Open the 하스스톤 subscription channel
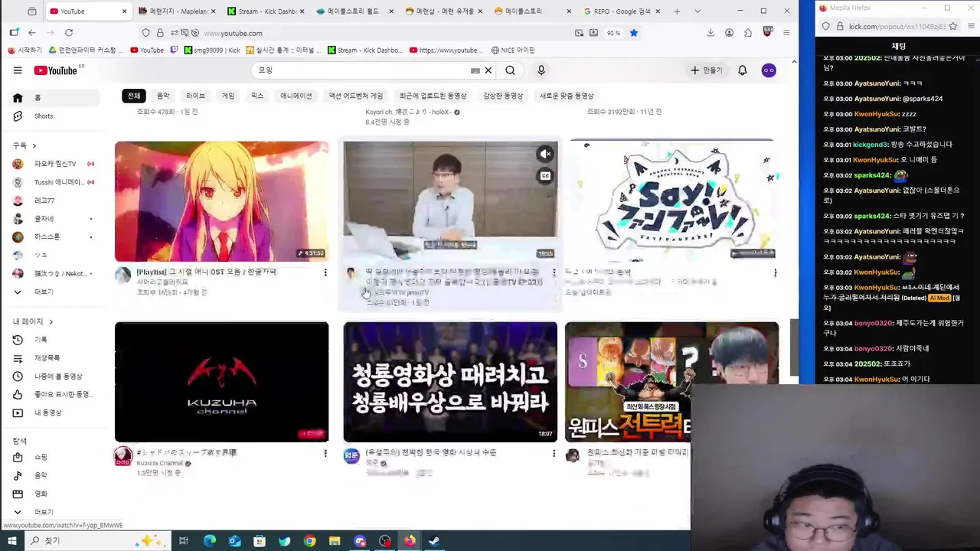980x551 pixels. click(x=54, y=237)
